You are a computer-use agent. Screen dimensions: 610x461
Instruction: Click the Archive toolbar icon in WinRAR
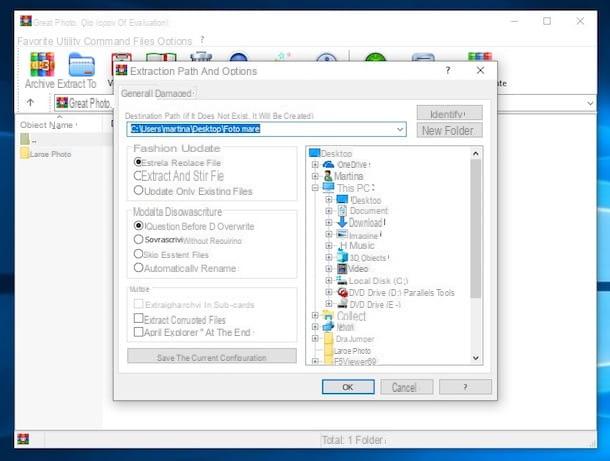42,64
